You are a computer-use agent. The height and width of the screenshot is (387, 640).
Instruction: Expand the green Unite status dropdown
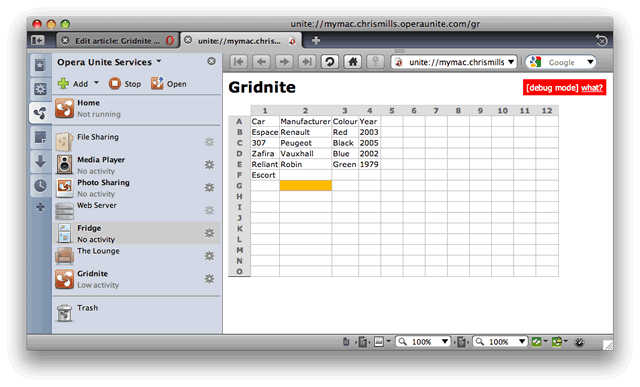tap(545, 341)
